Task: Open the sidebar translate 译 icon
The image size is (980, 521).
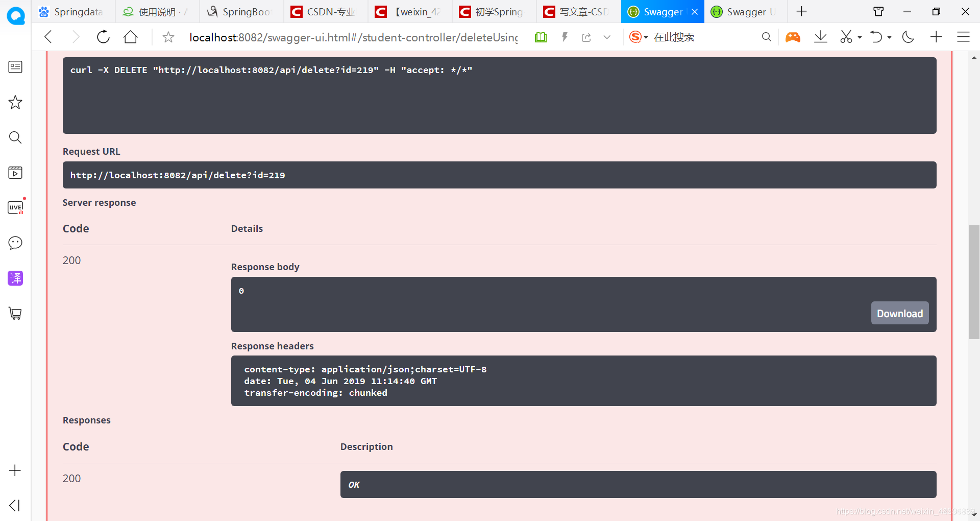Action: point(15,278)
